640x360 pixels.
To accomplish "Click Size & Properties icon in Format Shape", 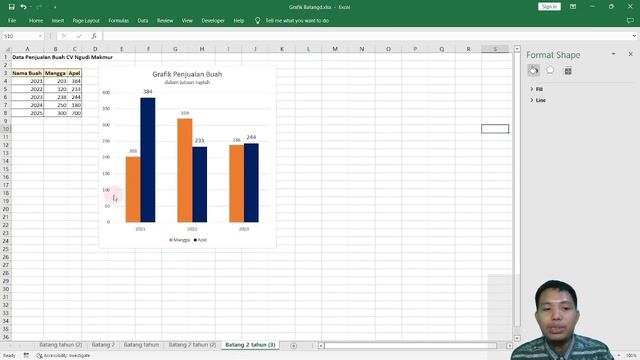I will click(x=568, y=71).
